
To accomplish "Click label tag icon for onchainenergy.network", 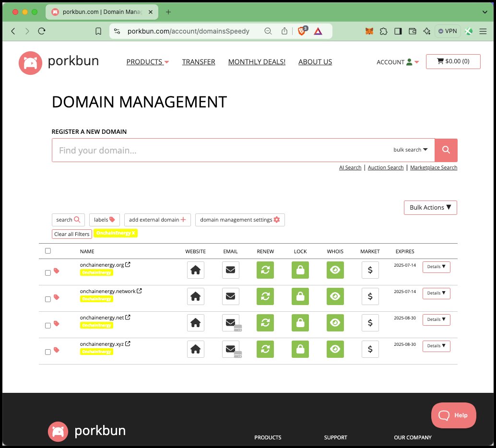I will [x=57, y=297].
